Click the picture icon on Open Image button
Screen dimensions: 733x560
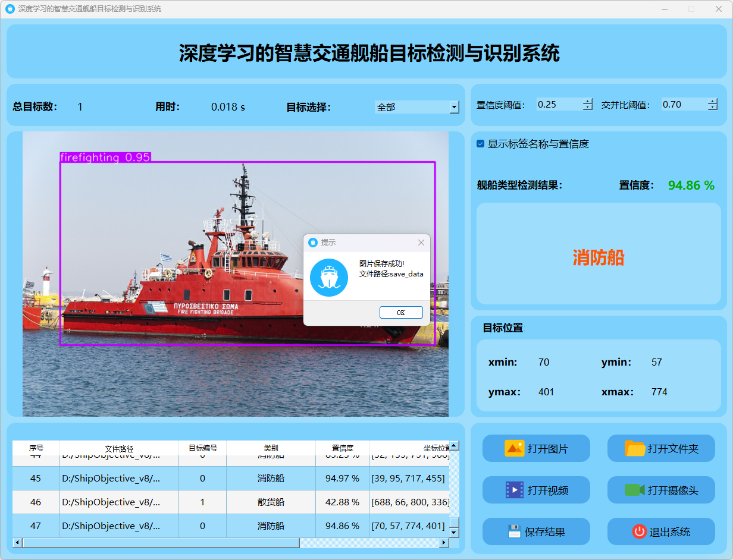pos(514,448)
